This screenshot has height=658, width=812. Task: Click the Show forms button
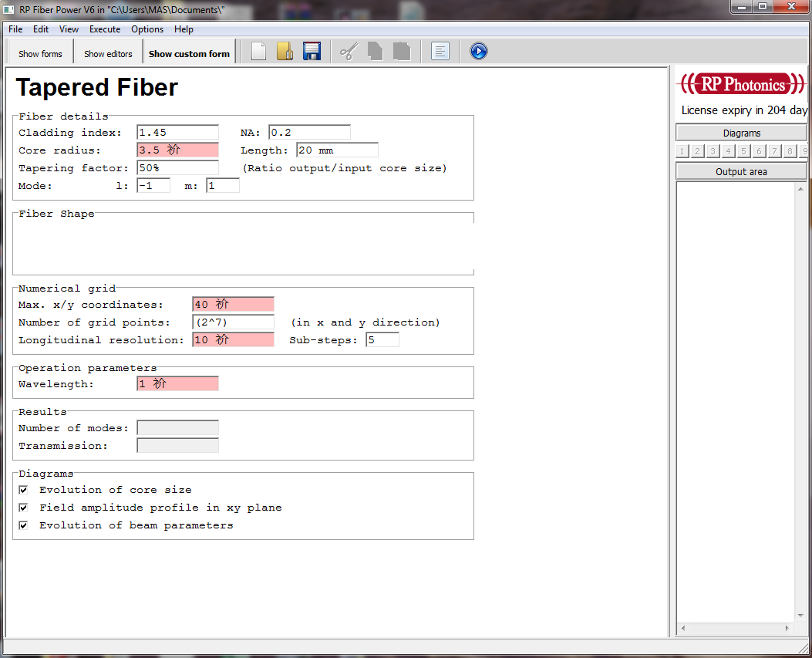pos(40,54)
